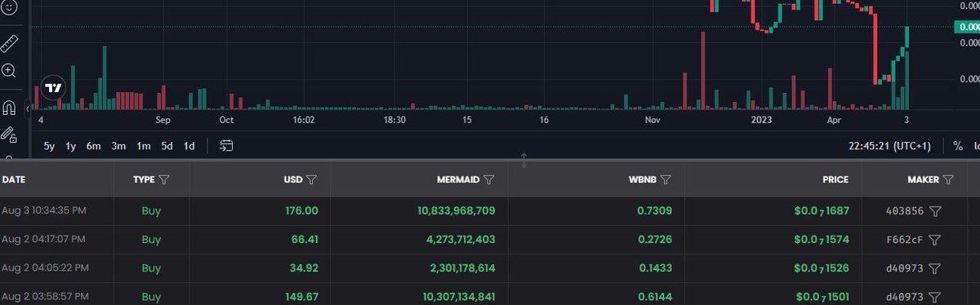Open the TYPE column filter
This screenshot has width=980, height=305.
pos(164,179)
